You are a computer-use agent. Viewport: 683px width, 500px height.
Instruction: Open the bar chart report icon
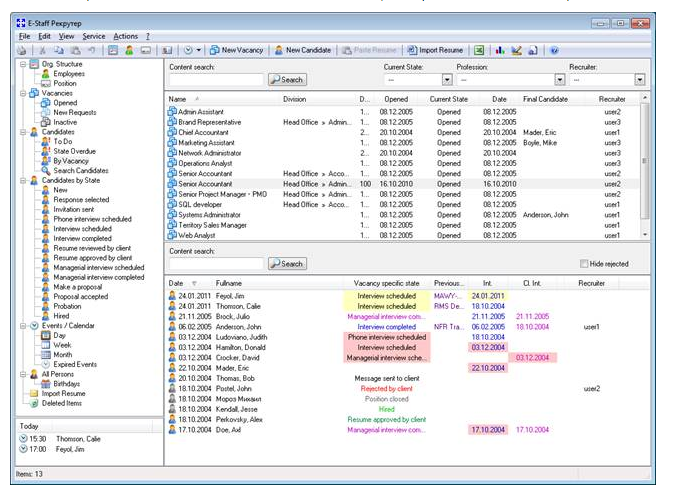500,51
